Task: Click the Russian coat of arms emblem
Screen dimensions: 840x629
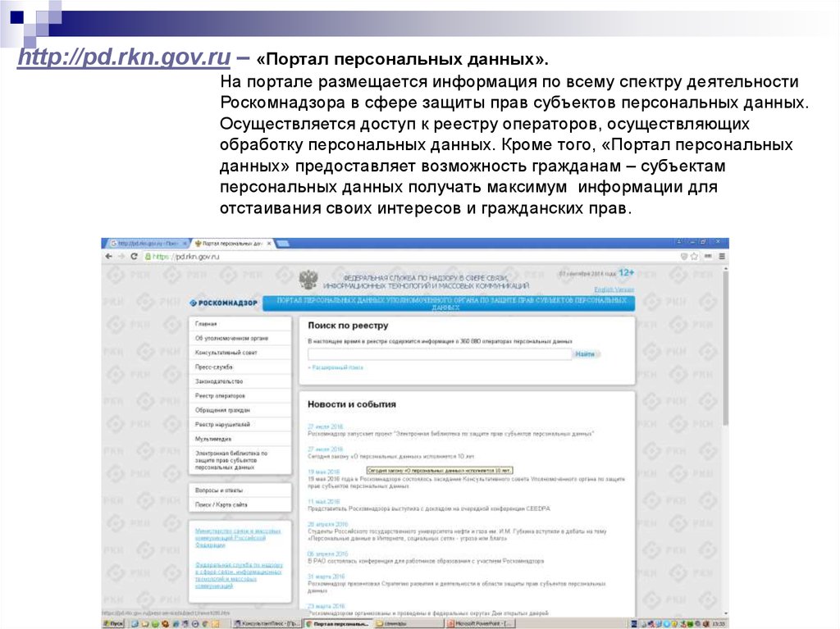Action: point(308,280)
